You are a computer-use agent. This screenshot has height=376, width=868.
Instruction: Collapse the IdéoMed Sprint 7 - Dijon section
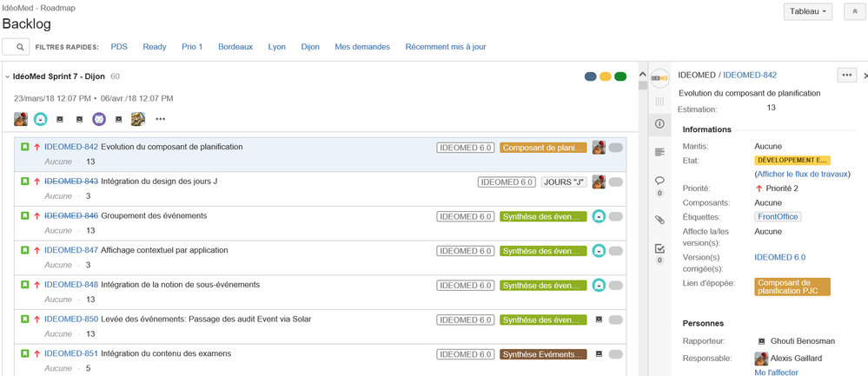pos(8,77)
